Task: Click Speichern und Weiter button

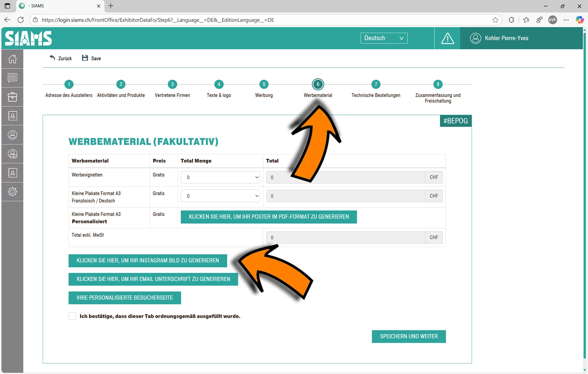Action: 409,336
